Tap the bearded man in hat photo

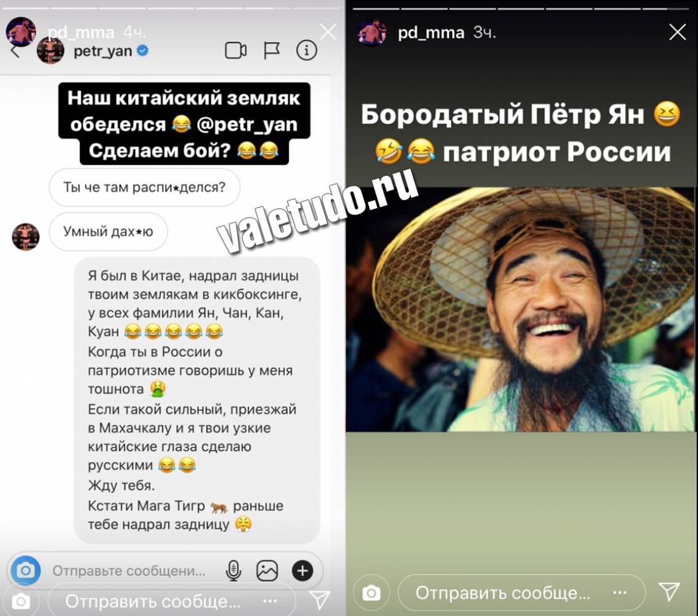520,309
